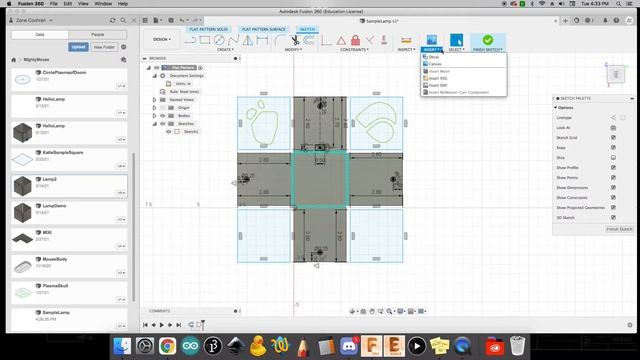Switch to the Flat Pattern Solid tab
The image size is (640, 360).
(208, 29)
